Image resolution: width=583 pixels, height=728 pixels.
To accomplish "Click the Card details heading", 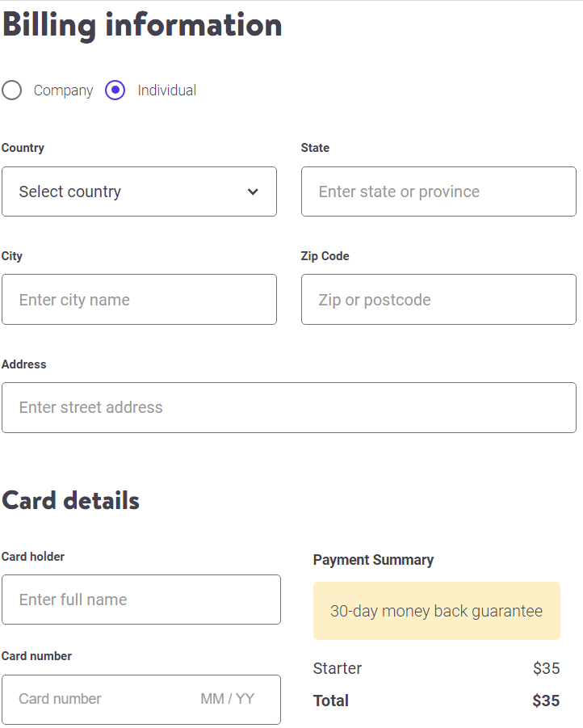I will (x=70, y=501).
